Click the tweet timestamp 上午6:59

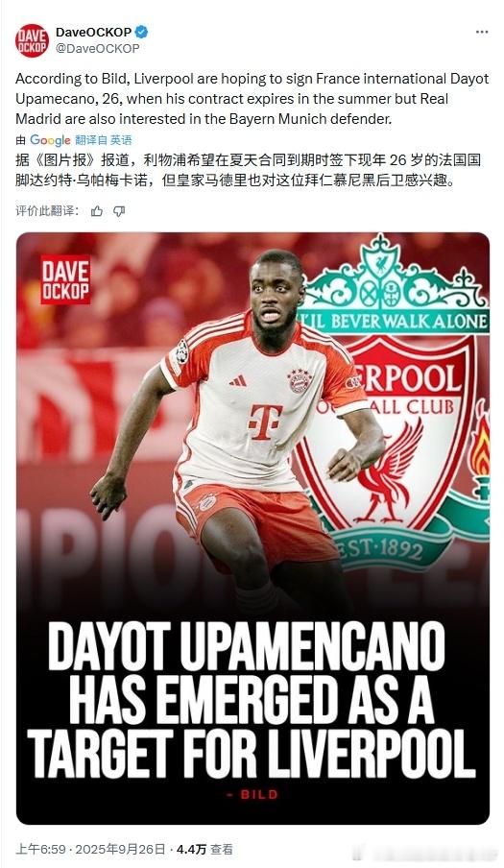[x=41, y=849]
